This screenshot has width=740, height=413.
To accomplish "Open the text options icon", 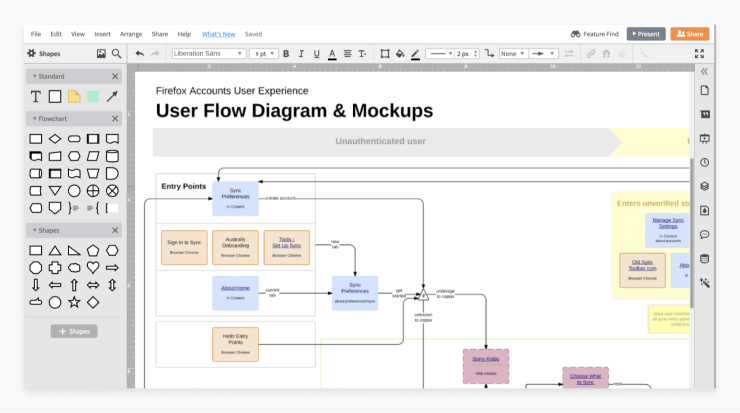I will 362,54.
